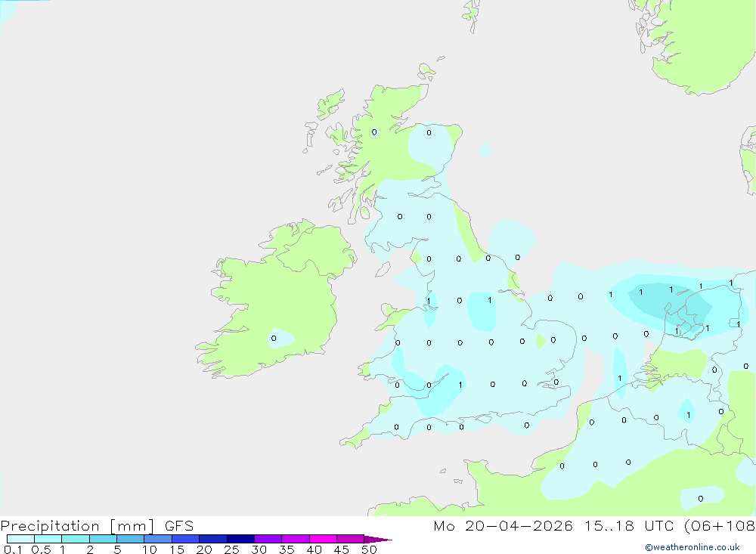756x554 pixels.
Task: Select the legend swatch between 20 and 25
Action: pyautogui.click(x=213, y=539)
